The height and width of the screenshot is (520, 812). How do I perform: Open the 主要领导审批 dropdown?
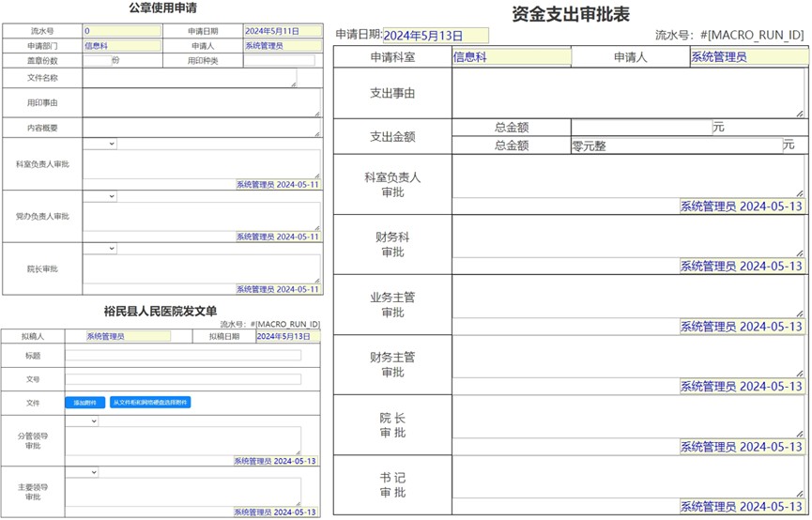coord(82,472)
